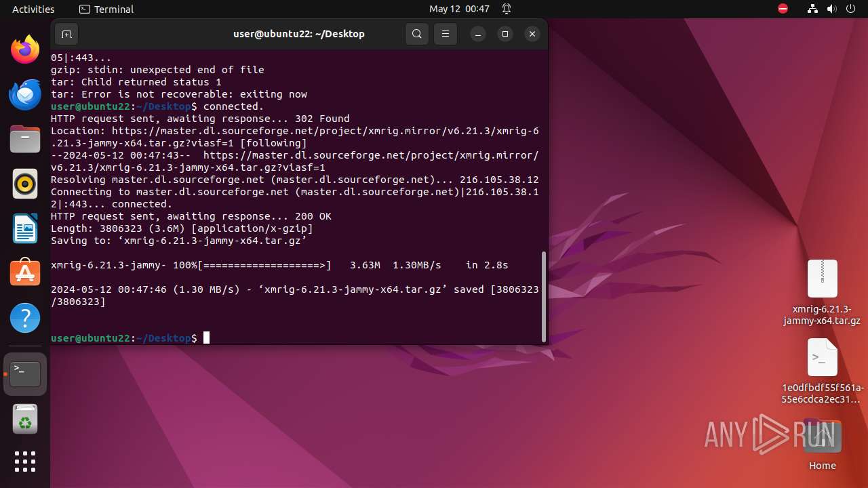
Task: Launch LibreOffice Writer from the dock
Action: tap(25, 228)
